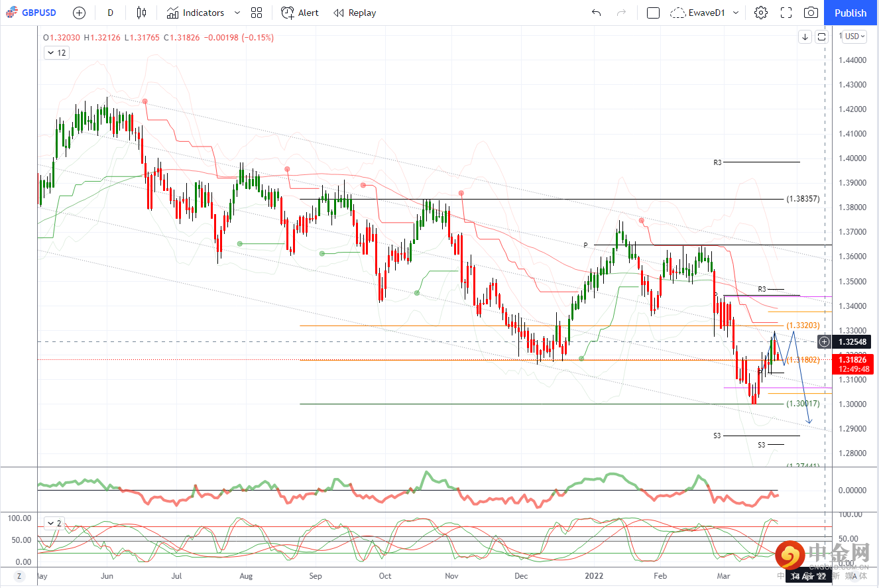The height and width of the screenshot is (588, 879).
Task: Enter fullscreen mode via the corner-brackets icon
Action: point(786,13)
